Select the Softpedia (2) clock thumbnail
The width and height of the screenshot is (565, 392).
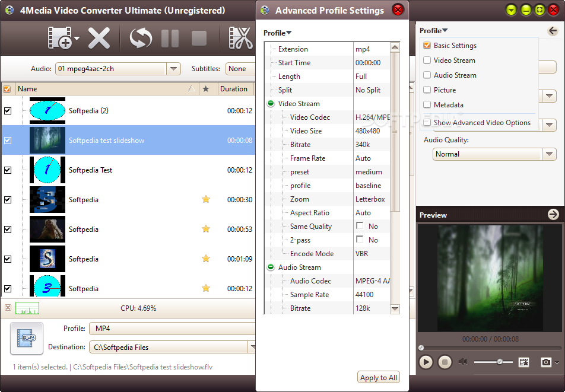pos(47,110)
